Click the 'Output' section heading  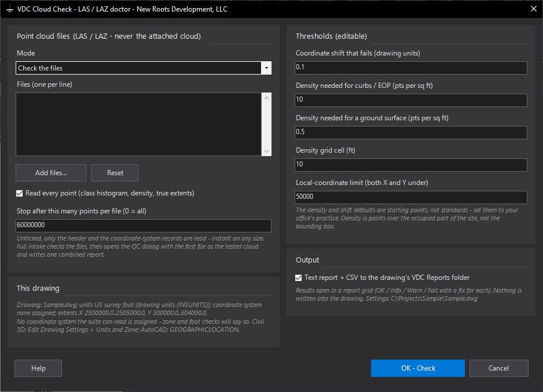[307, 260]
